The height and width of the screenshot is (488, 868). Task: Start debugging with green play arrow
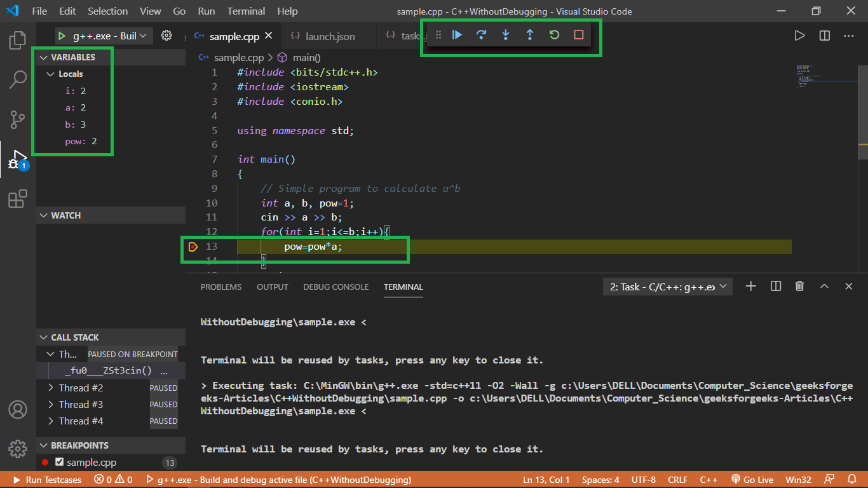click(63, 36)
